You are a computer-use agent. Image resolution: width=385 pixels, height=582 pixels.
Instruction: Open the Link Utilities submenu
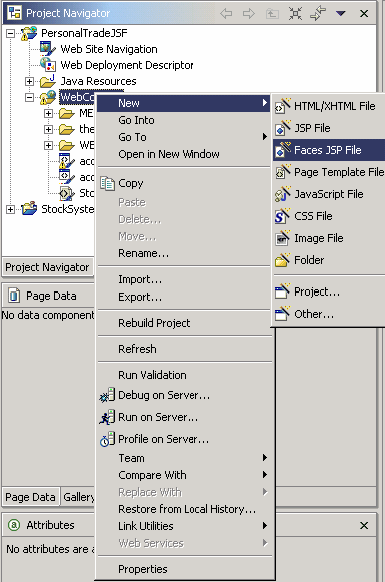[x=183, y=526]
